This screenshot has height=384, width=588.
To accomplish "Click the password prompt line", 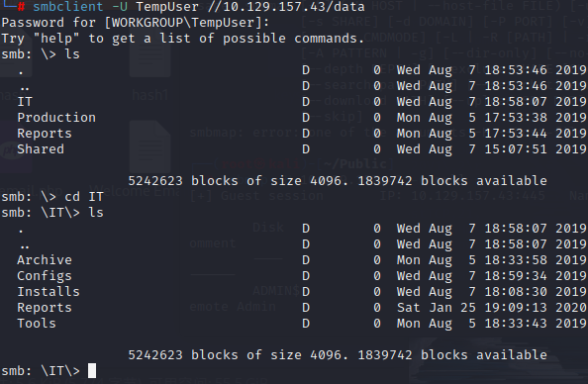I will pos(136,23).
